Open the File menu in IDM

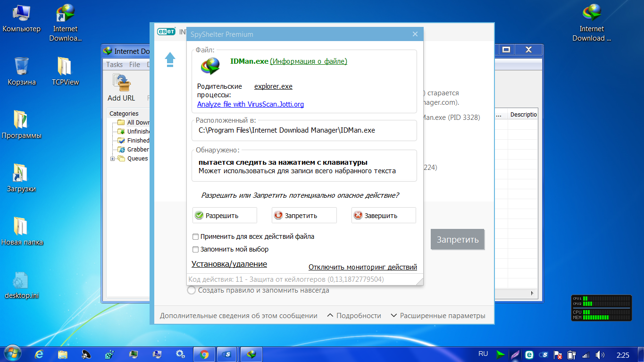134,65
